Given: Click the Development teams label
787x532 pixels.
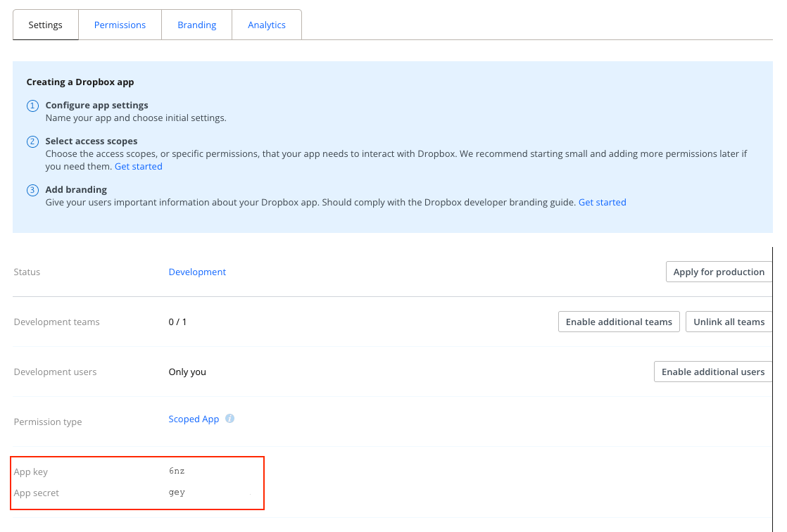Looking at the screenshot, I should click(x=57, y=322).
